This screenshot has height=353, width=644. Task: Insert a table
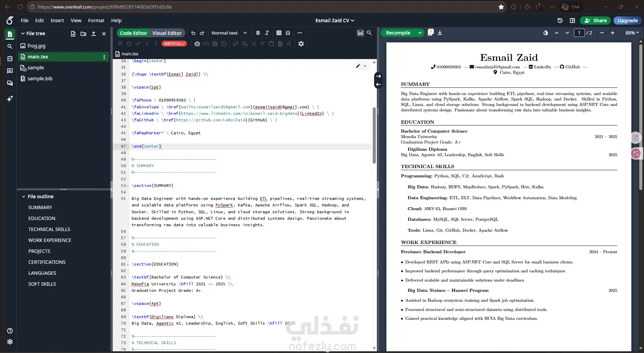[x=279, y=33]
